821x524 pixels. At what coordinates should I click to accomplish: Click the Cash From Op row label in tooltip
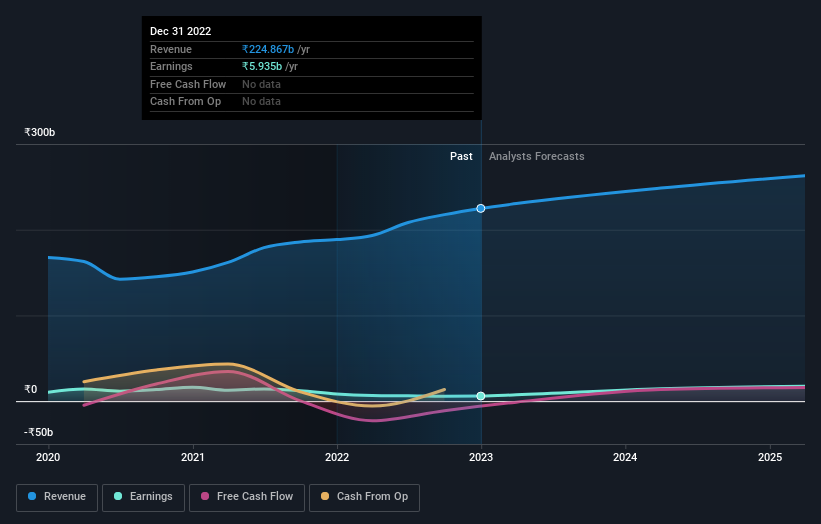coord(185,102)
